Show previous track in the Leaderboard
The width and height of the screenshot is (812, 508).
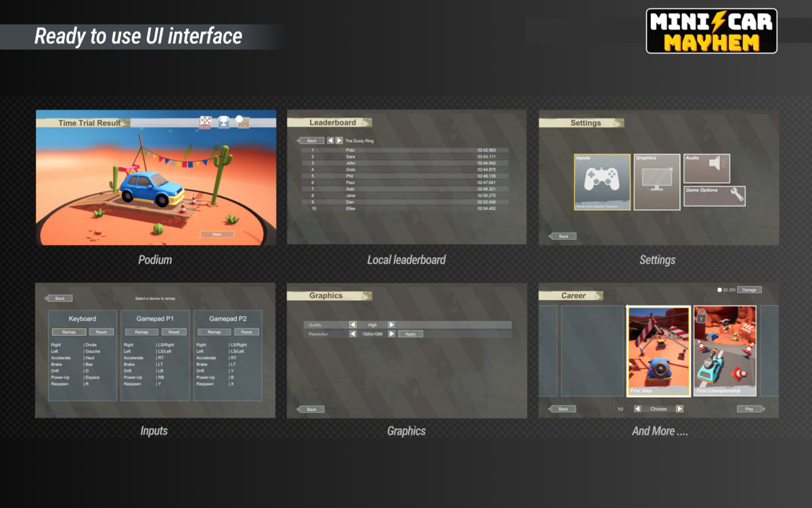pyautogui.click(x=330, y=141)
